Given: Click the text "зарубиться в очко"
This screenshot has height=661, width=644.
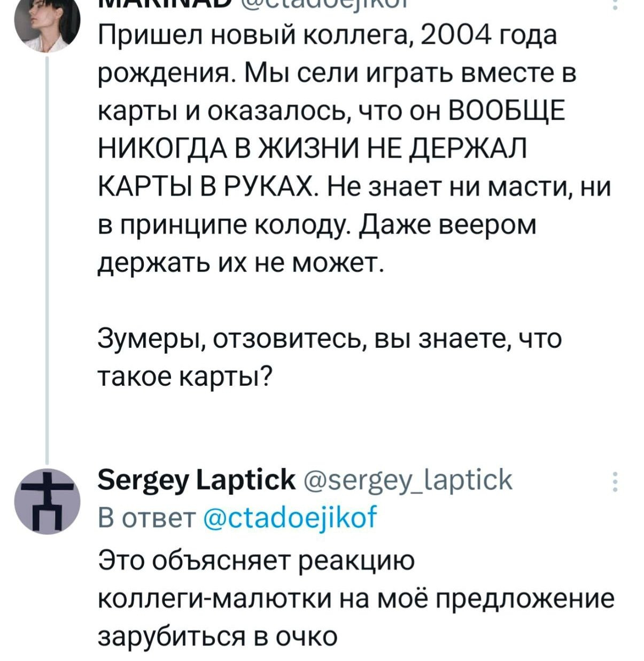Looking at the screenshot, I should tap(218, 636).
